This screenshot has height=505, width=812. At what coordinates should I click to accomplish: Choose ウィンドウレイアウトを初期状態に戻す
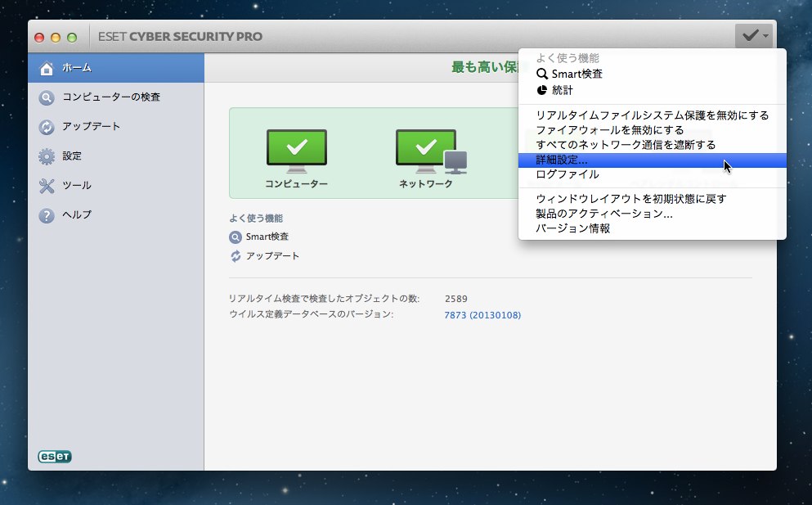pyautogui.click(x=652, y=199)
